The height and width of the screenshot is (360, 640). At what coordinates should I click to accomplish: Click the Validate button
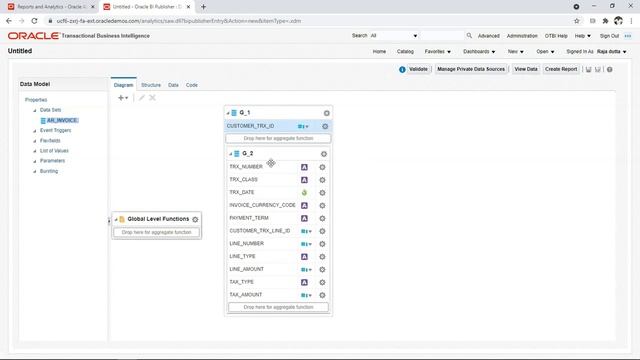coord(418,69)
